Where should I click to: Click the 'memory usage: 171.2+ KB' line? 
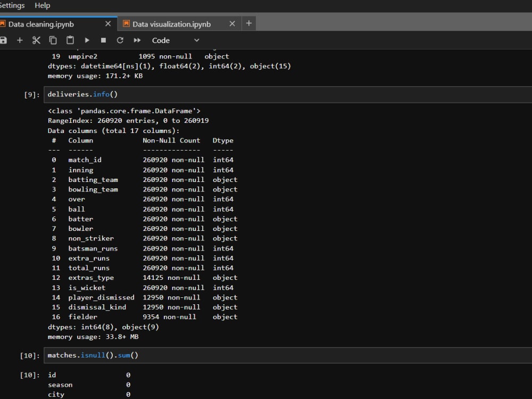tap(95, 76)
